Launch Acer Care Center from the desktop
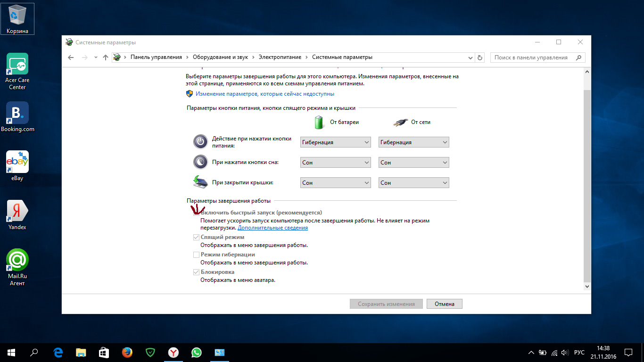The height and width of the screenshot is (362, 644). pyautogui.click(x=17, y=71)
